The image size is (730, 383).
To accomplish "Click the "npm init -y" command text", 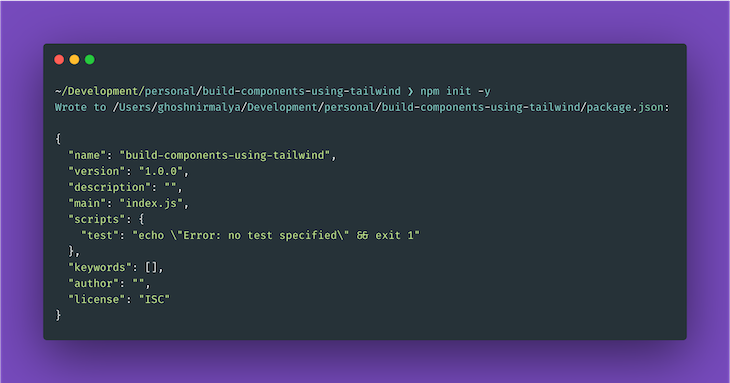I will (x=455, y=91).
